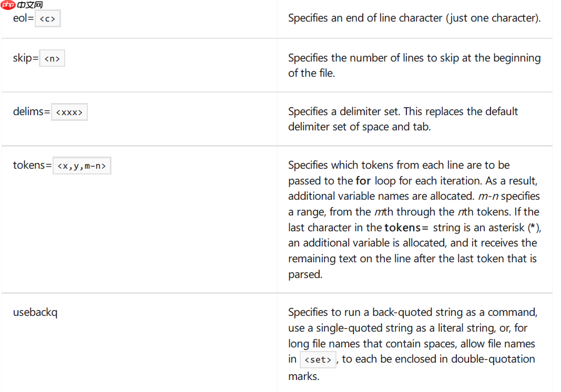This screenshot has width=561, height=392.
Task: Click the eol= keyword label
Action: (24, 18)
